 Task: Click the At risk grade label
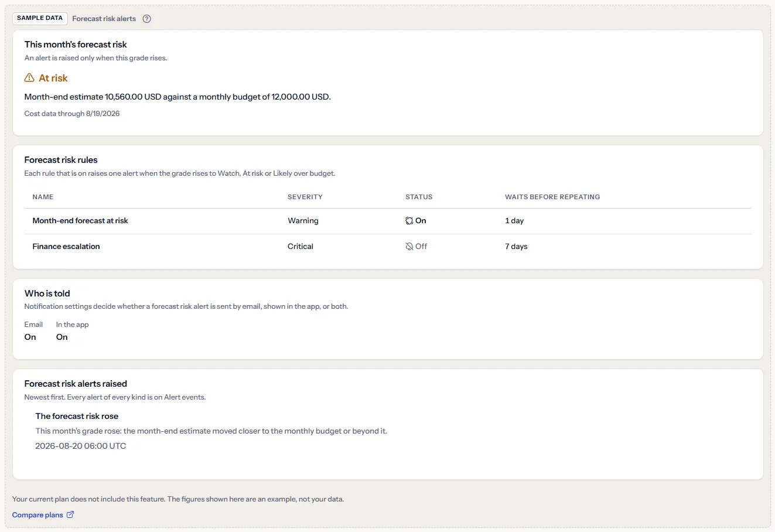(53, 78)
